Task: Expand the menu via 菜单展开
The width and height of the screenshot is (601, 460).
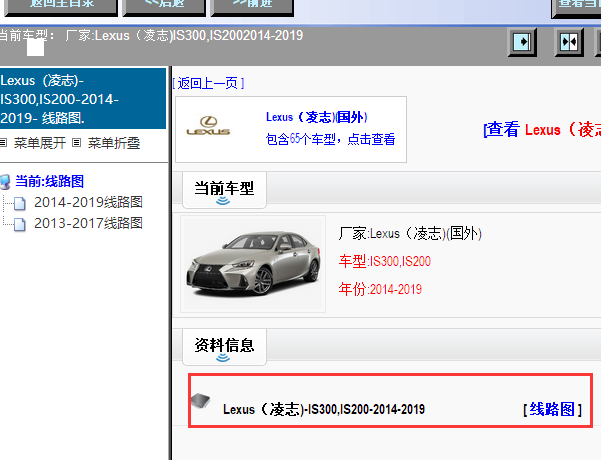Action: pos(40,143)
